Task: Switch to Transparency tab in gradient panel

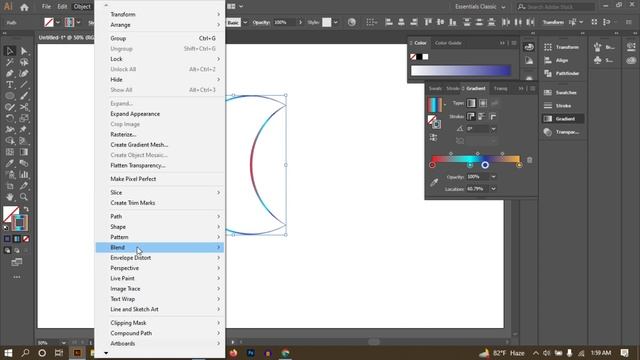Action: click(500, 89)
